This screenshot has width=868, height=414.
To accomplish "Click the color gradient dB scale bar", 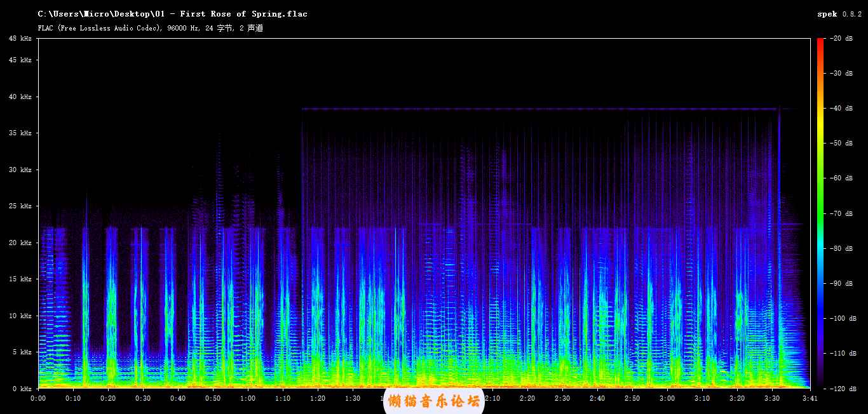I will [x=820, y=213].
